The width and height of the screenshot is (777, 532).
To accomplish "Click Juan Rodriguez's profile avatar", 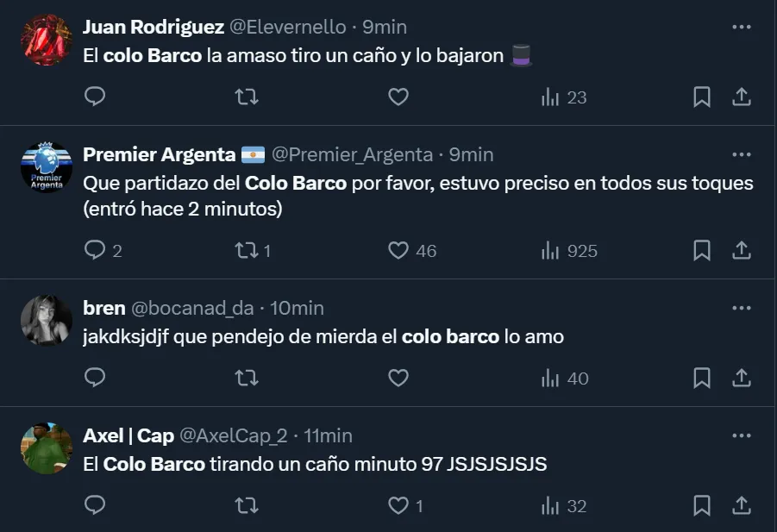I will point(46,40).
